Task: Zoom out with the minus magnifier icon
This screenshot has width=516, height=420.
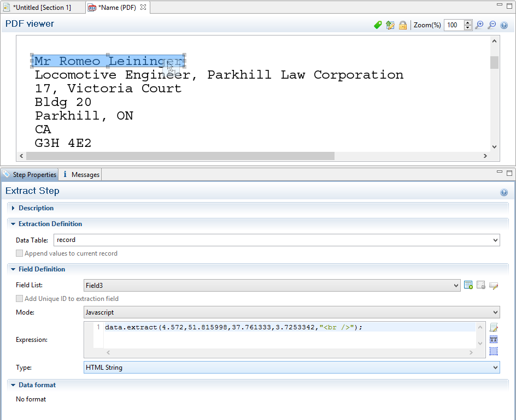Action: point(491,25)
